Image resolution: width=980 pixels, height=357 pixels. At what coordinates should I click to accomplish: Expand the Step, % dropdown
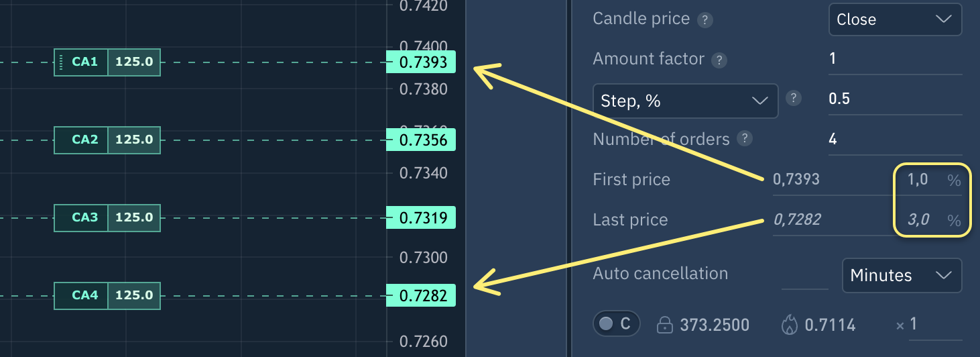tap(685, 101)
